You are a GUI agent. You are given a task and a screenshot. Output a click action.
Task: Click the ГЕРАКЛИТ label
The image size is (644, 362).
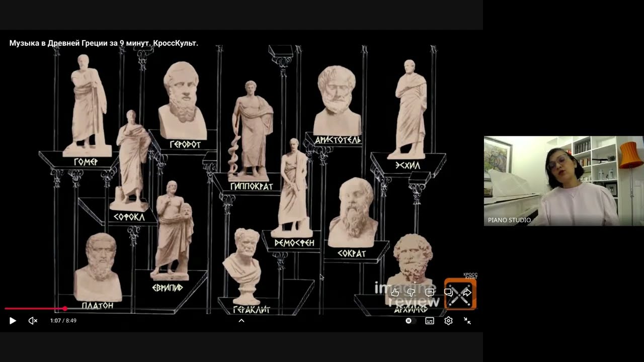click(x=252, y=310)
